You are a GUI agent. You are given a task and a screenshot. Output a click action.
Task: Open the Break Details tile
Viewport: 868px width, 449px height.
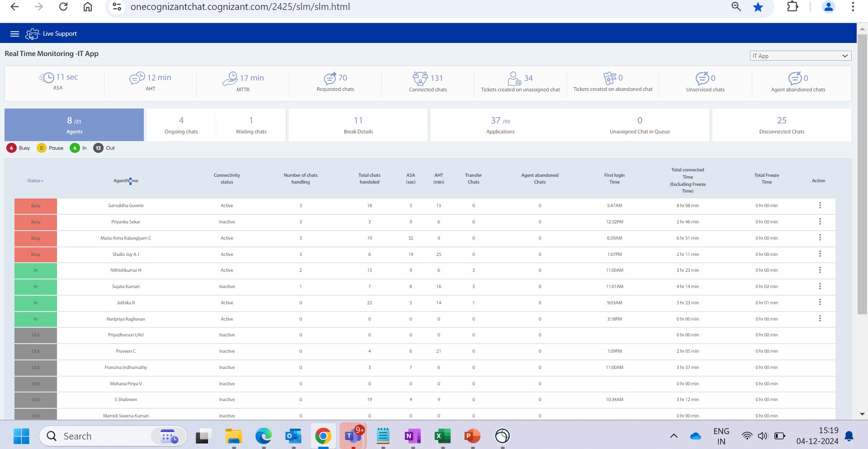point(358,125)
